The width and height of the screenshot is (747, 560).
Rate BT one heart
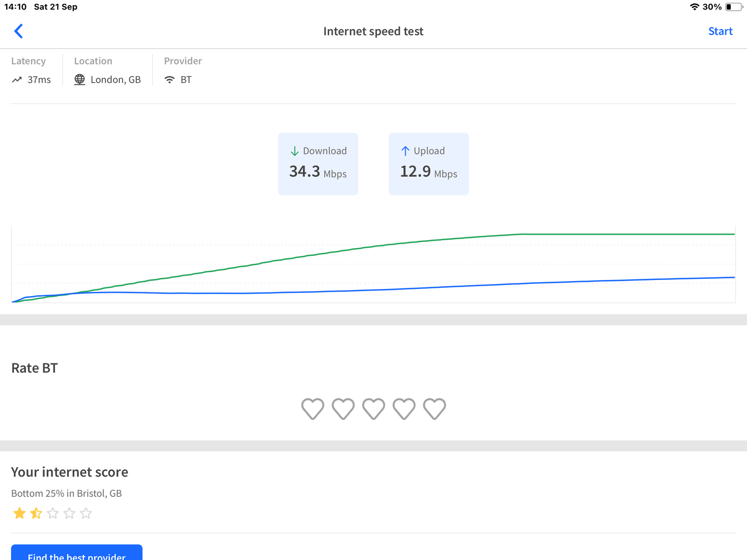click(312, 409)
